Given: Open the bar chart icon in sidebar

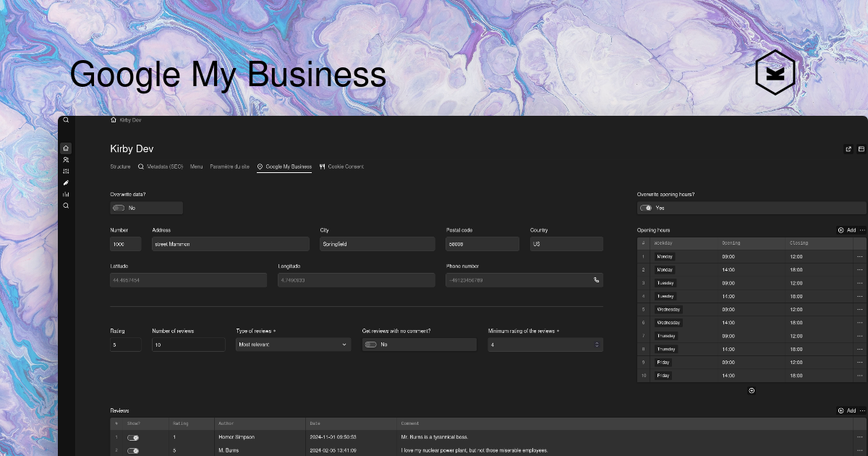Looking at the screenshot, I should (x=66, y=194).
